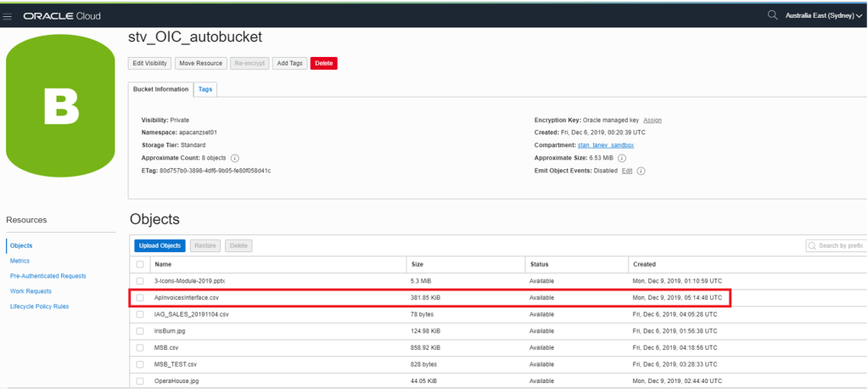
Task: Toggle the select-all checkbox in Name header
Action: click(x=140, y=264)
